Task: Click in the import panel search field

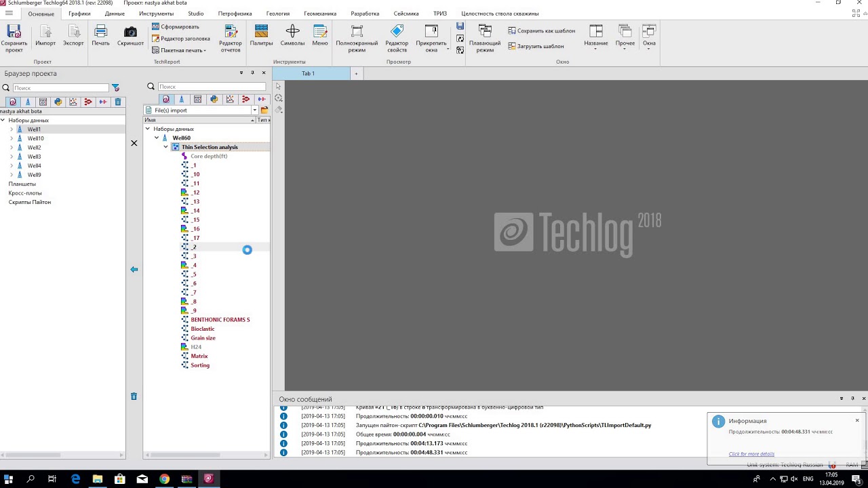Action: (x=212, y=87)
